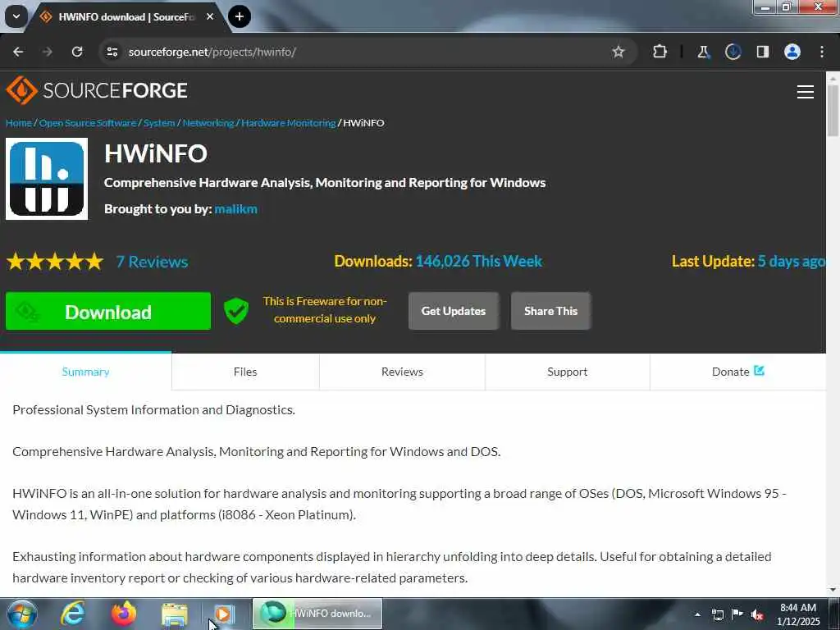Image resolution: width=840 pixels, height=630 pixels.
Task: Click the Hardware Monitoring breadcrumb link
Action: coord(289,123)
